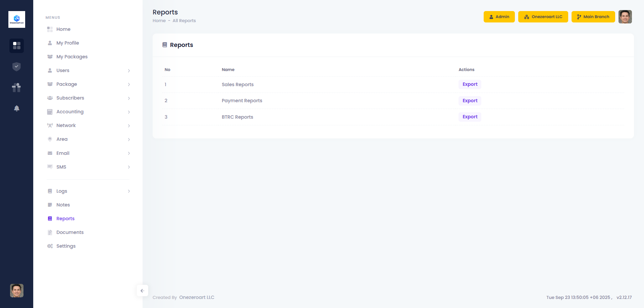Click the yellow Admin role button
Screen dimensions: 644x308
[x=499, y=17]
